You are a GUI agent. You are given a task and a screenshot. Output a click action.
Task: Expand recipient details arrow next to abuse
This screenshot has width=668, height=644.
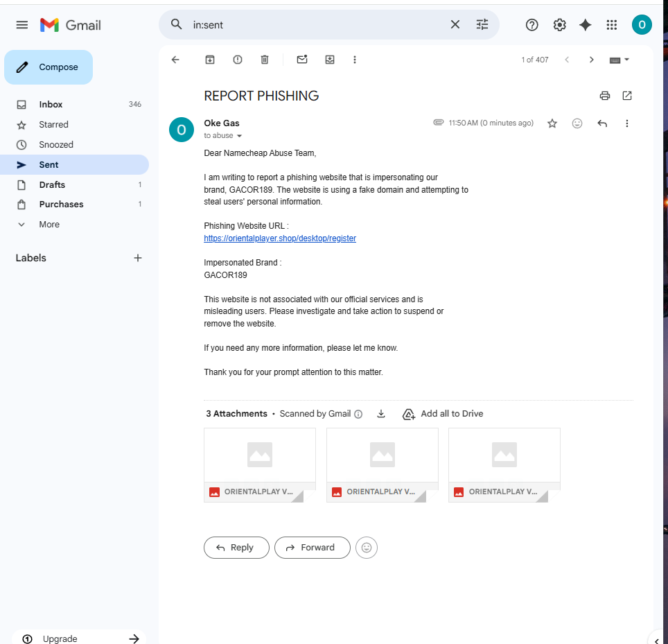pyautogui.click(x=240, y=136)
